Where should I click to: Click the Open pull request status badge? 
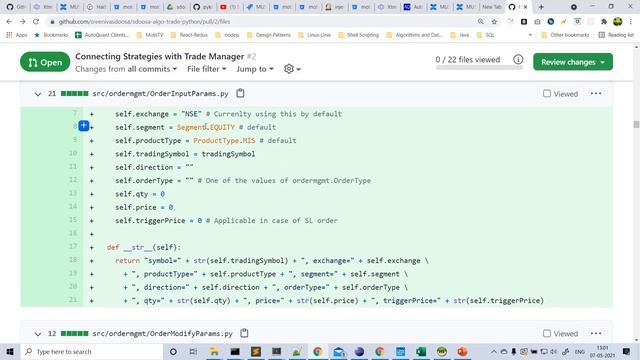tap(45, 62)
